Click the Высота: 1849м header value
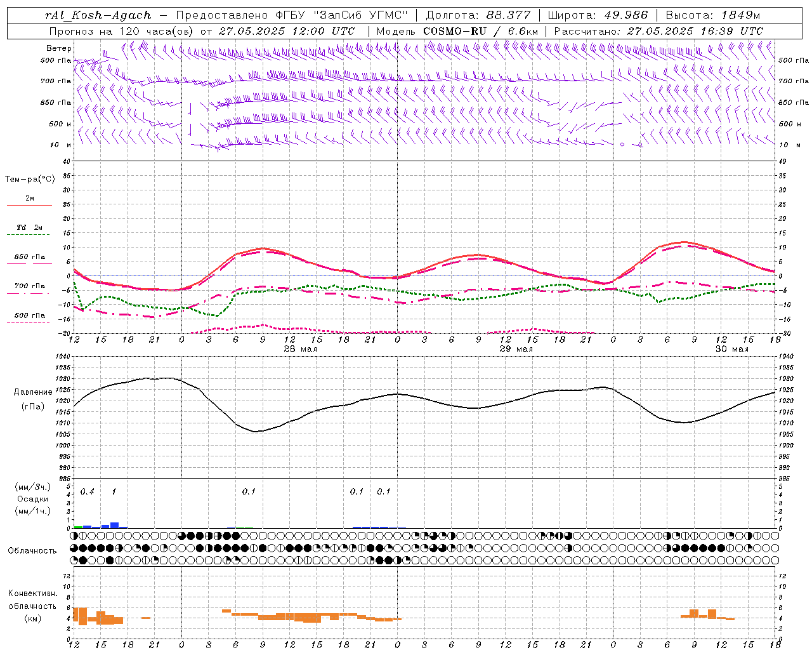This screenshot has width=812, height=650. point(712,15)
